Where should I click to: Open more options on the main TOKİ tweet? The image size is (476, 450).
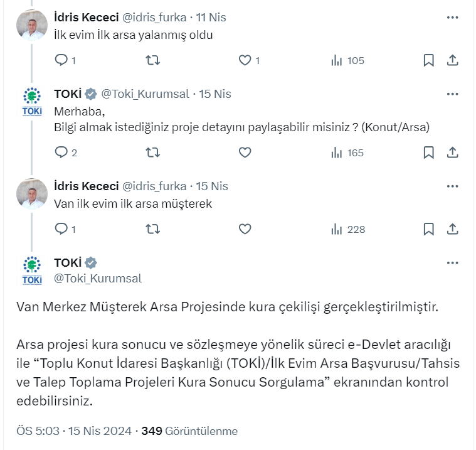pos(452,263)
